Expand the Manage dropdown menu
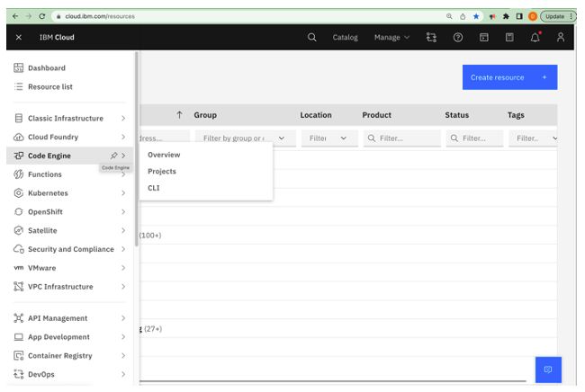This screenshot has height=392, width=585. (391, 37)
